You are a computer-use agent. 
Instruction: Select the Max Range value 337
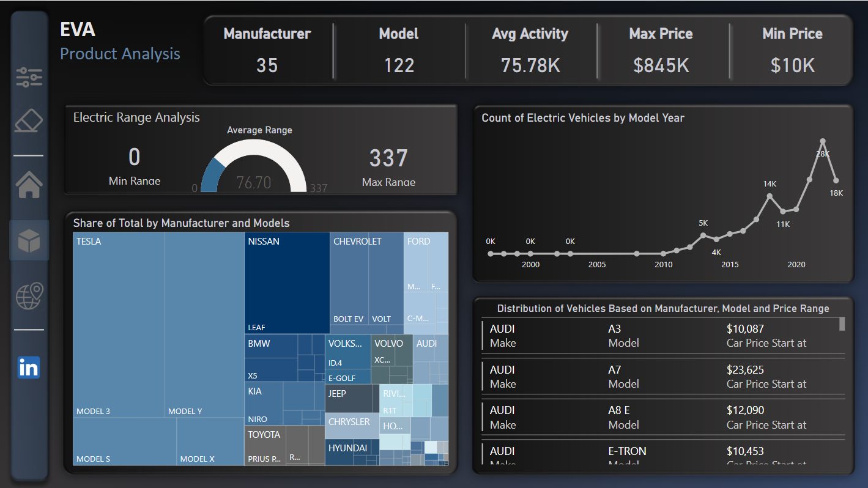pyautogui.click(x=388, y=158)
